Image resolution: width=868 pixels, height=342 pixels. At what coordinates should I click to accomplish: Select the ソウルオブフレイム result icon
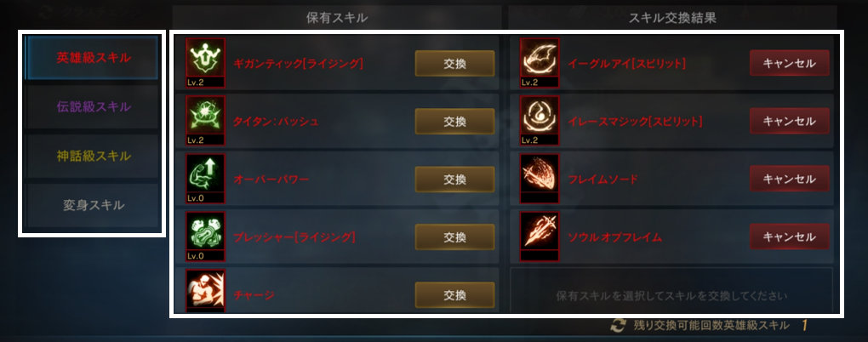click(540, 237)
